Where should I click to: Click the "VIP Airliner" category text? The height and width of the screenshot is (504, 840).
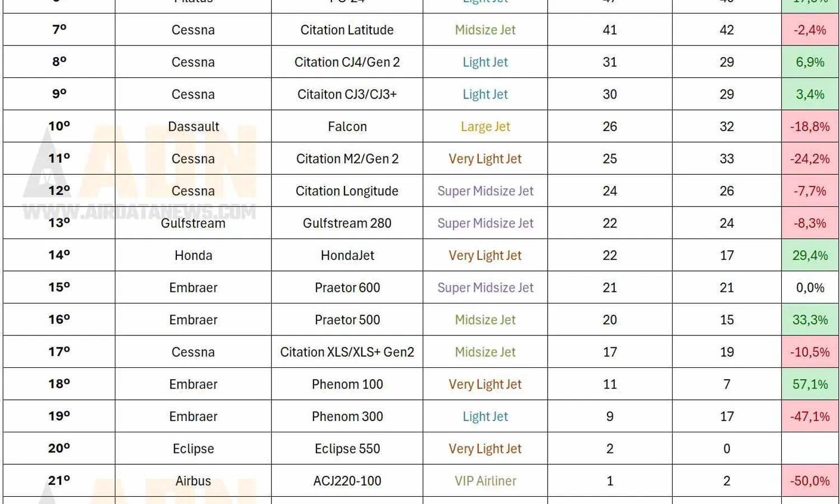485,481
